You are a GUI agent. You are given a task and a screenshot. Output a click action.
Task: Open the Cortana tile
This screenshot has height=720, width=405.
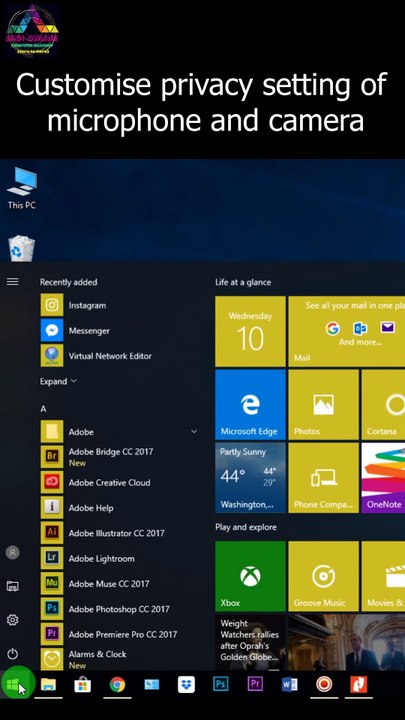point(383,405)
